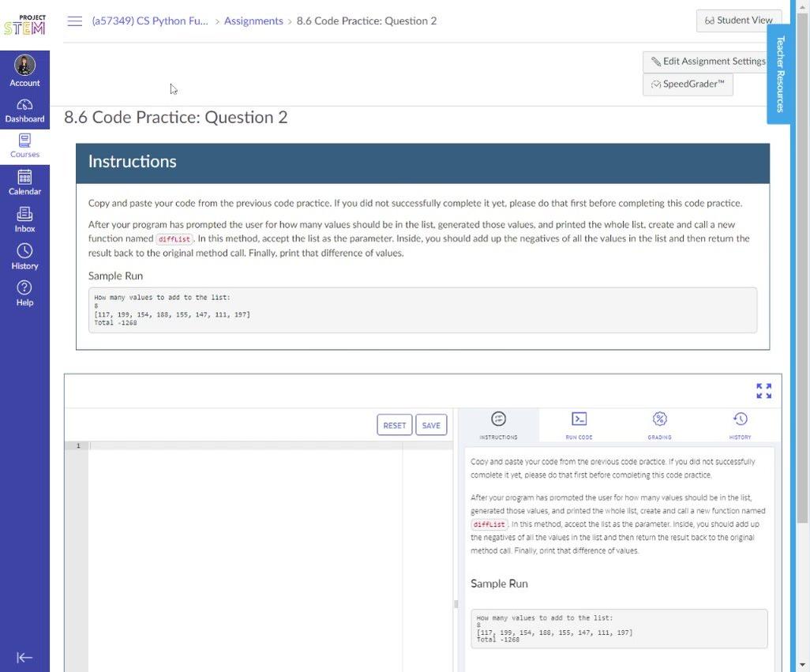
Task: Expand the Teacher Resources side panel
Action: coord(780,73)
